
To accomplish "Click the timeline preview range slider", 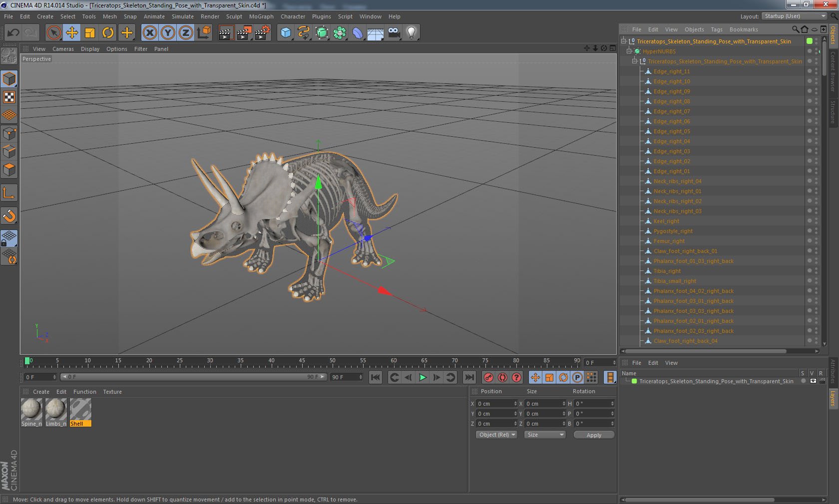I will point(193,377).
